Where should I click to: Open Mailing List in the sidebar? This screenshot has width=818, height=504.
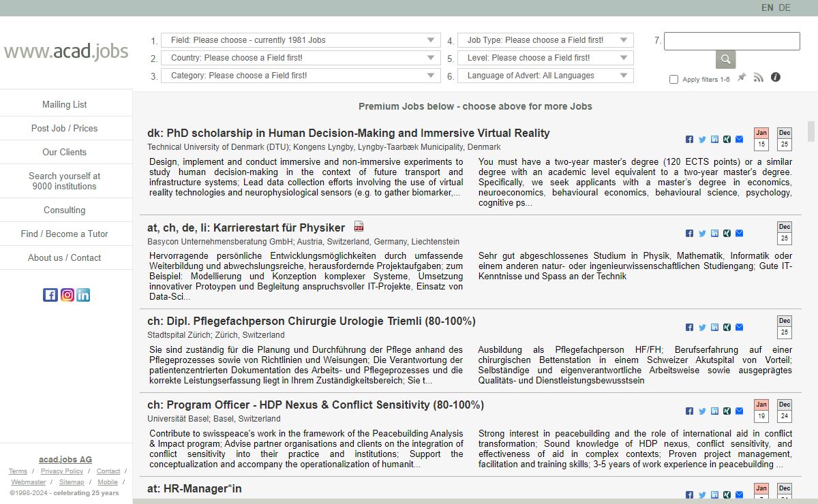pyautogui.click(x=65, y=104)
